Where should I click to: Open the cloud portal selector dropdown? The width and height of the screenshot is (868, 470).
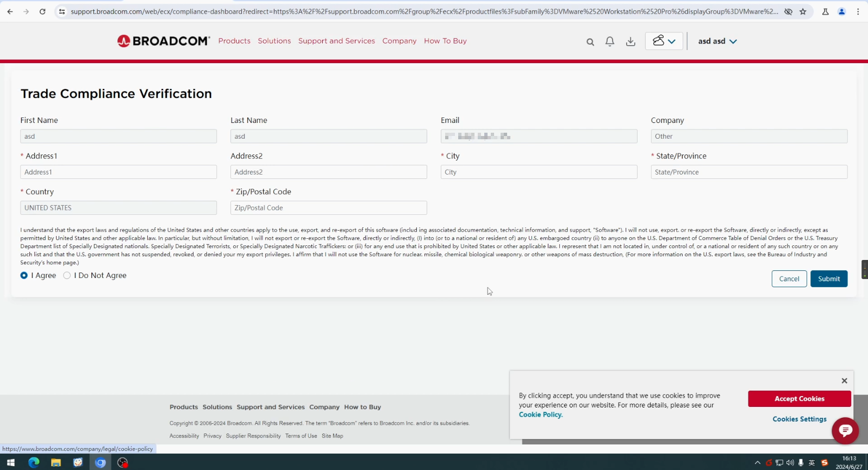pos(664,41)
